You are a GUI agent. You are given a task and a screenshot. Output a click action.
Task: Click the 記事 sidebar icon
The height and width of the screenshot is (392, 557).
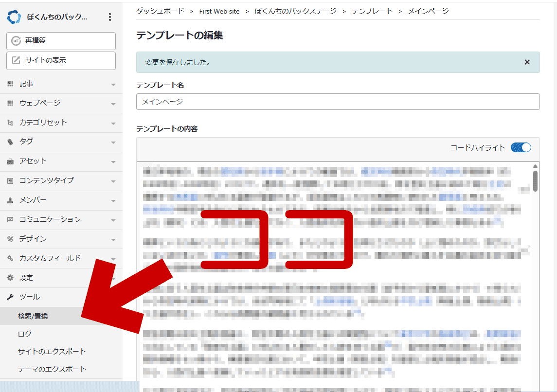click(10, 84)
